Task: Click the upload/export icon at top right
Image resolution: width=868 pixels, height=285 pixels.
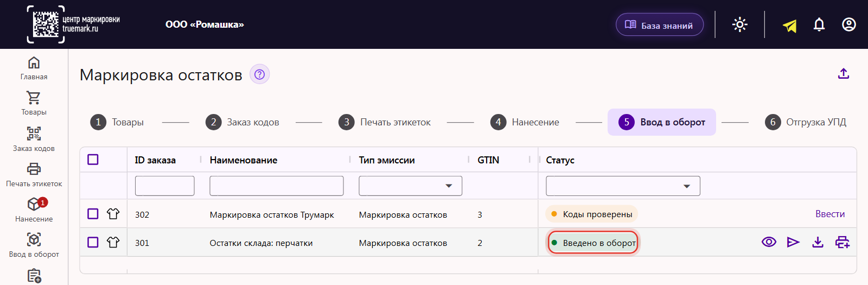Action: click(x=844, y=73)
